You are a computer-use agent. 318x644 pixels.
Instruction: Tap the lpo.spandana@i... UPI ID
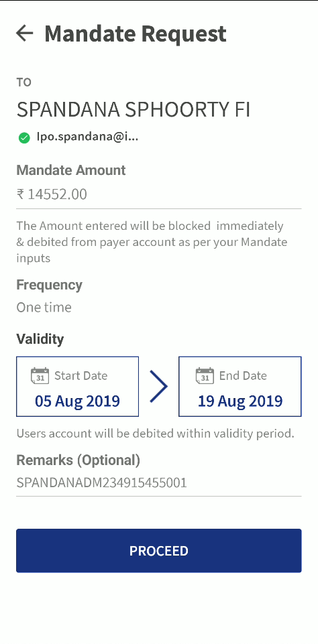[x=88, y=137]
